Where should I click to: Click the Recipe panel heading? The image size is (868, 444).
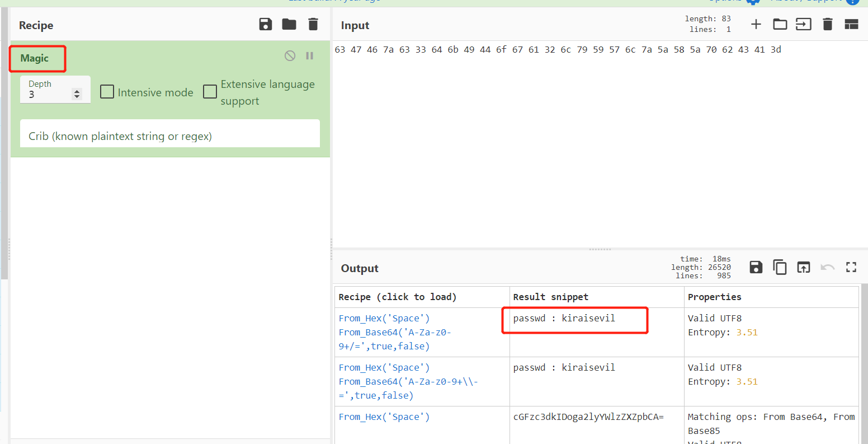click(x=36, y=25)
